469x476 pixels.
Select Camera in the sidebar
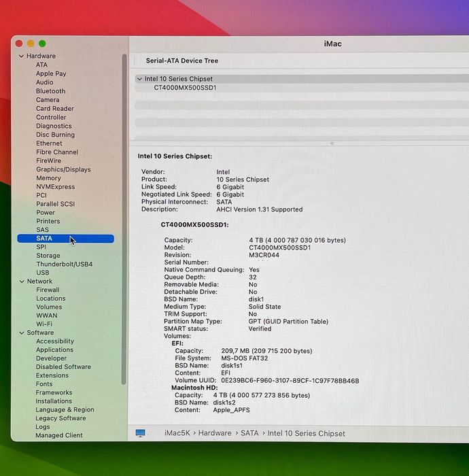pos(48,100)
